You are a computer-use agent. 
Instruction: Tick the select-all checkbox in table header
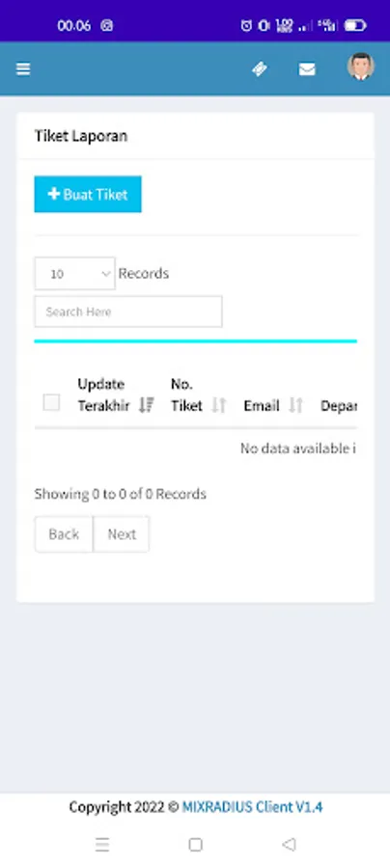pos(51,402)
